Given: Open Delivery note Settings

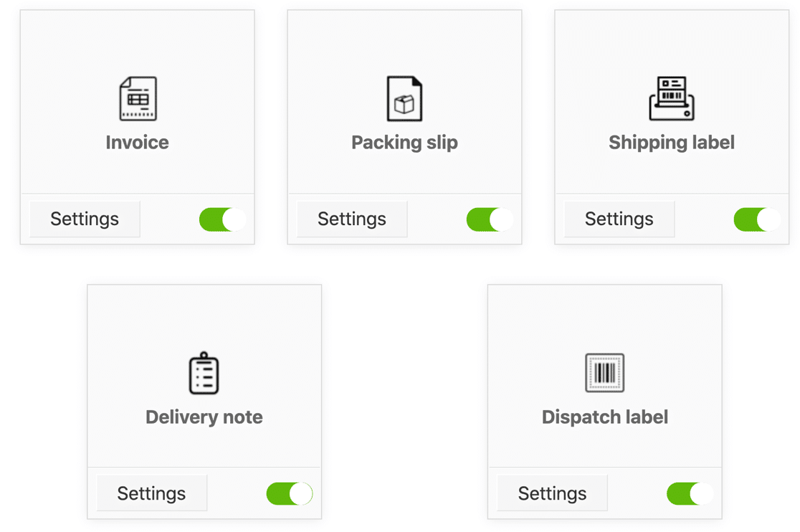Looking at the screenshot, I should tap(151, 493).
